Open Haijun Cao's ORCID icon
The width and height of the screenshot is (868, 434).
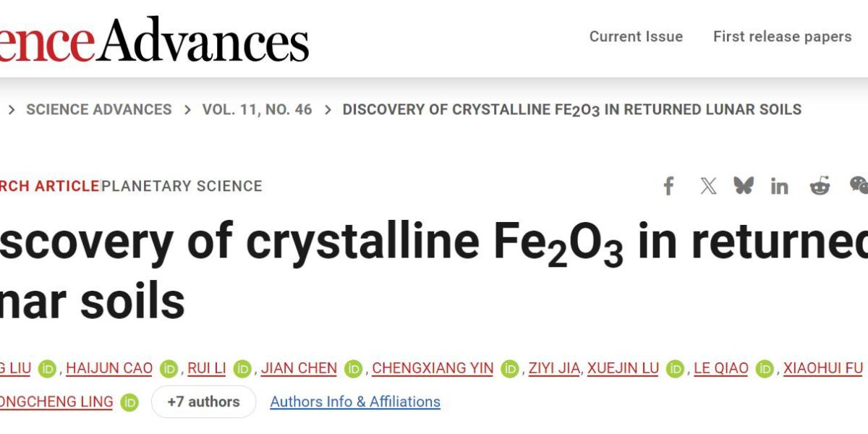point(169,369)
